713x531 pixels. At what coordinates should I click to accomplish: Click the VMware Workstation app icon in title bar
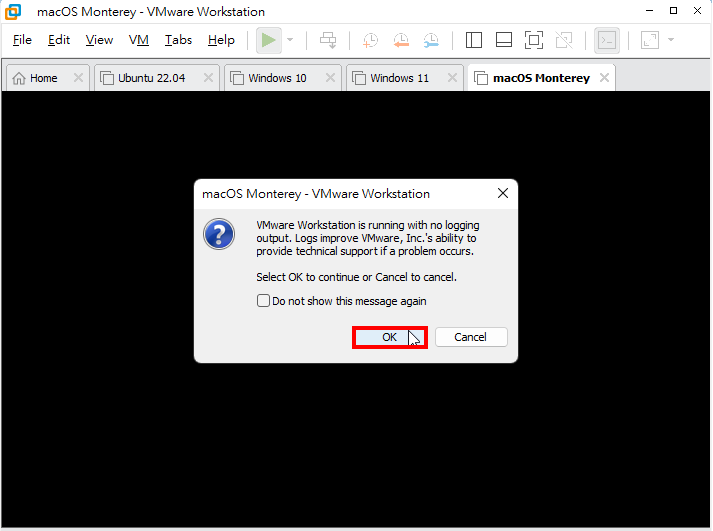[x=13, y=12]
